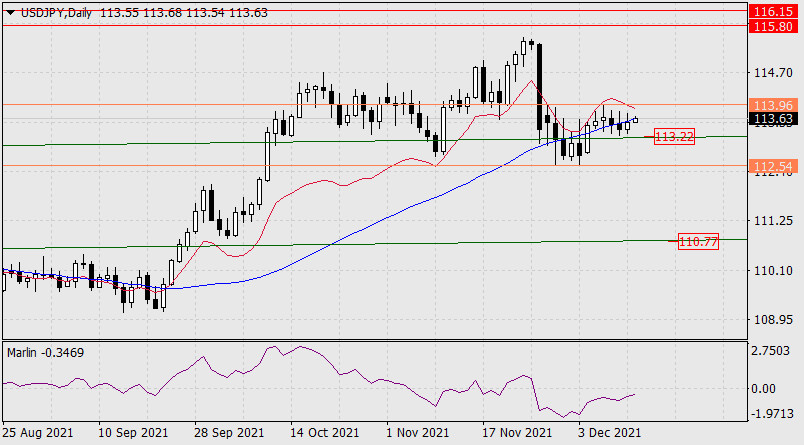Select the USDJPY,Daily chart title
This screenshot has width=804, height=445.
[56, 13]
